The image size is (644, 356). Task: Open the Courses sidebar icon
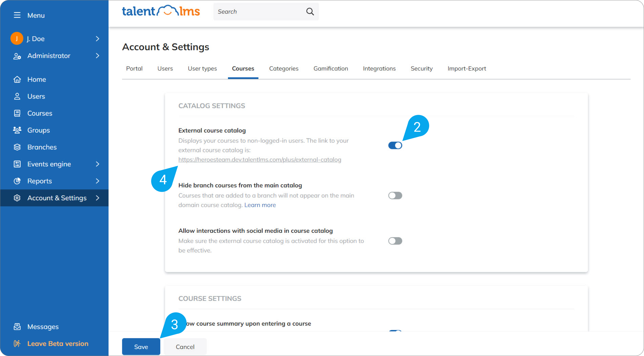coord(17,113)
